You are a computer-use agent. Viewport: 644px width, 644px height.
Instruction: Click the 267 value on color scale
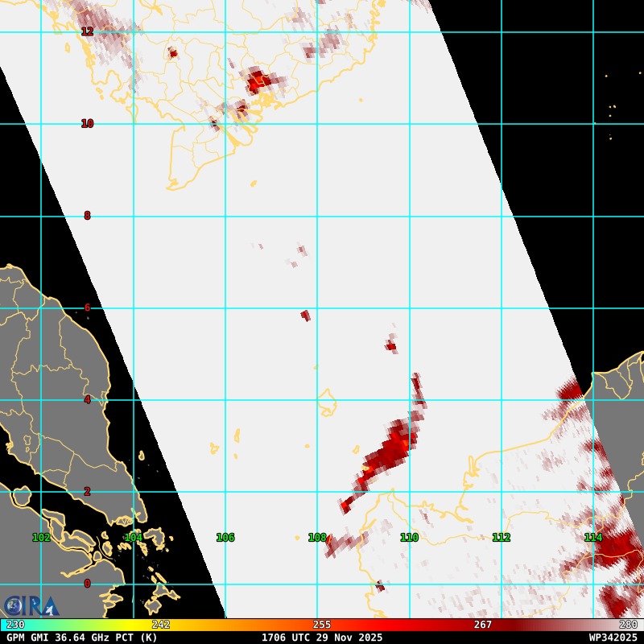483,625
